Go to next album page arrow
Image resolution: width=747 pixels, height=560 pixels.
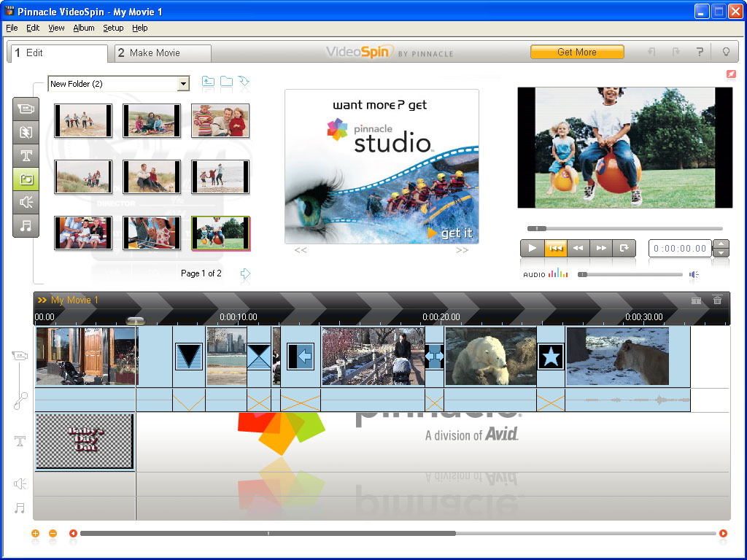coord(245,273)
